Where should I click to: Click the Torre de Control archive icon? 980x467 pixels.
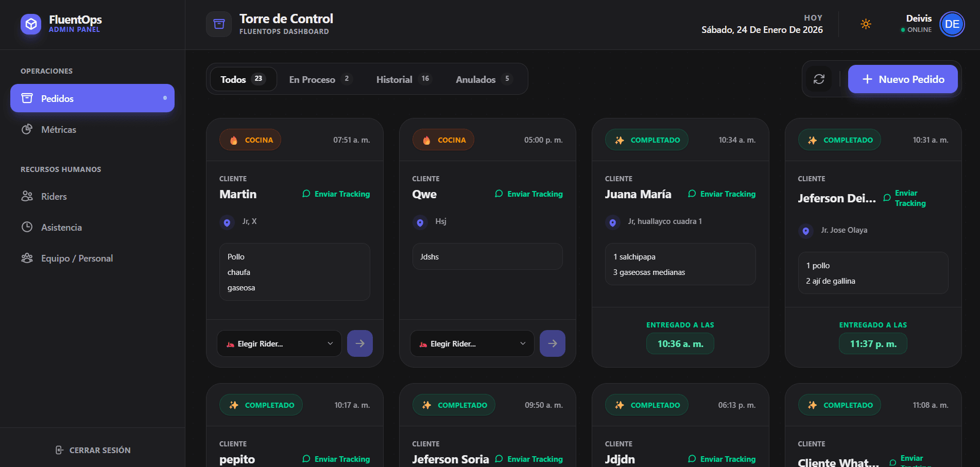pos(219,24)
